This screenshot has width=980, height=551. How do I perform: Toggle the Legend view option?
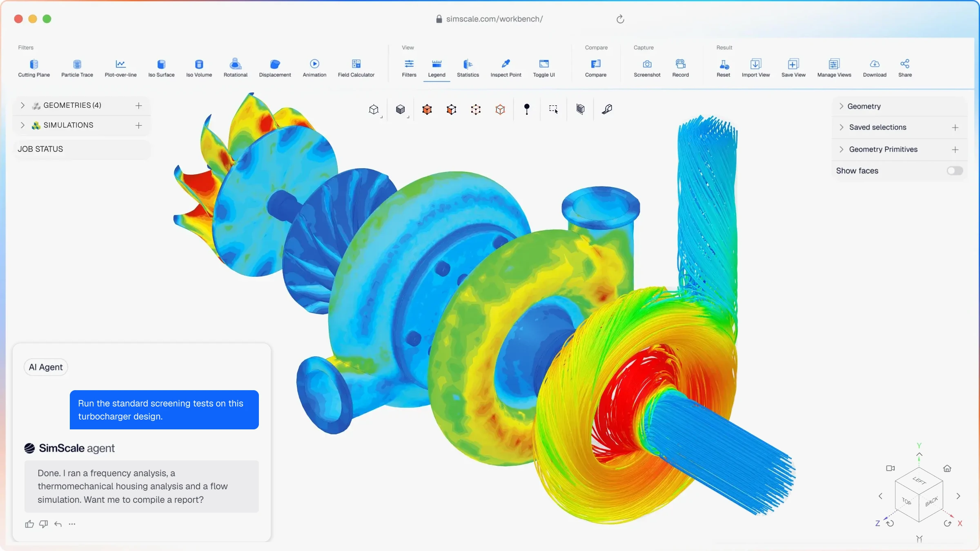coord(437,68)
